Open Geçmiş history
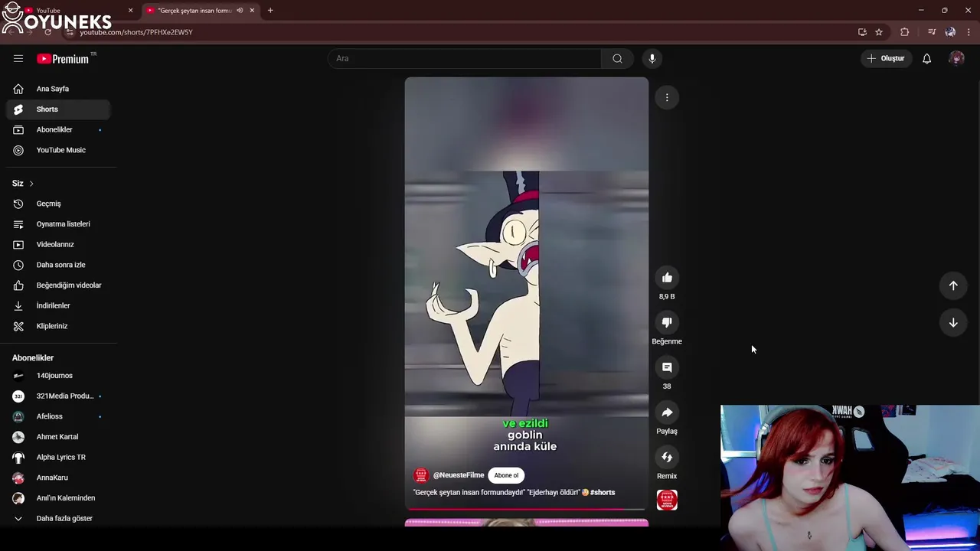Viewport: 980px width, 551px height. [x=58, y=204]
